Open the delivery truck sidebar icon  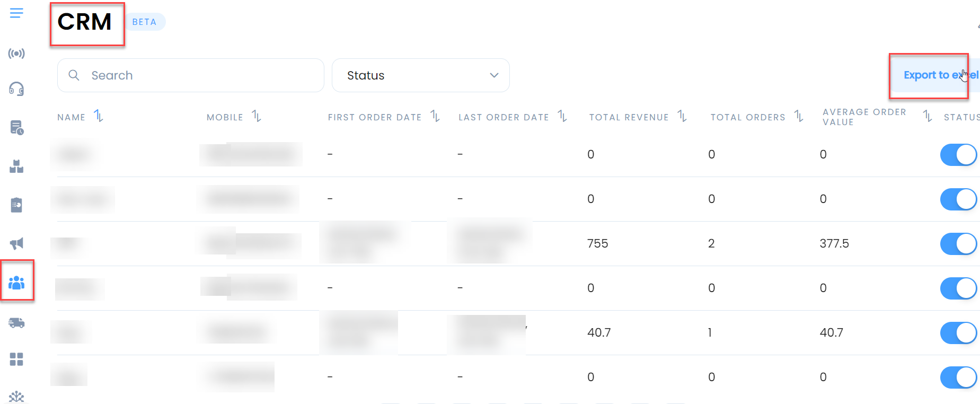click(16, 322)
